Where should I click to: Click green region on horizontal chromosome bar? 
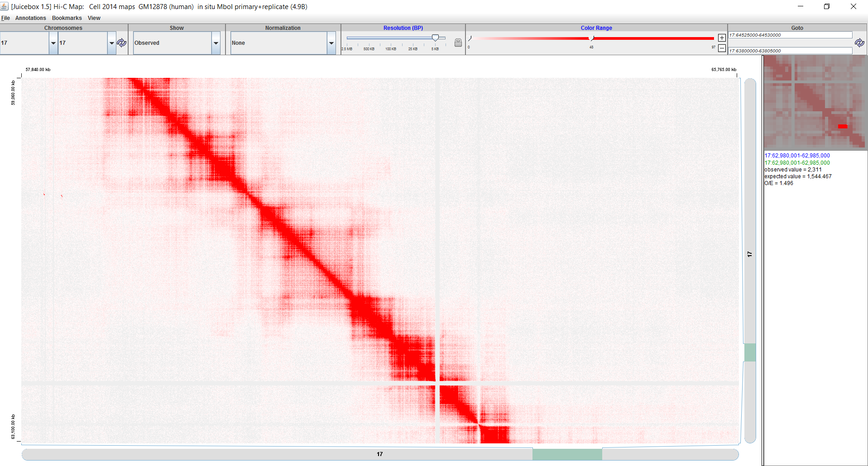coord(567,454)
